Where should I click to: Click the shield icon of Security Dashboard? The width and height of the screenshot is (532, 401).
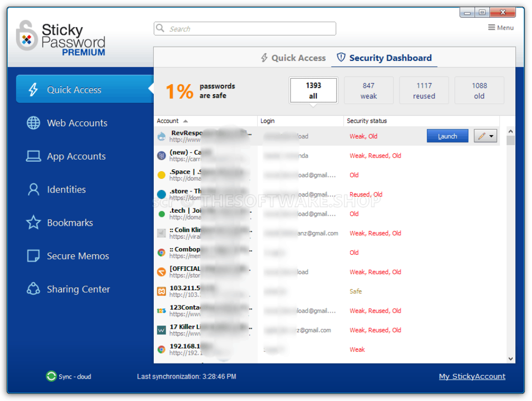[341, 57]
